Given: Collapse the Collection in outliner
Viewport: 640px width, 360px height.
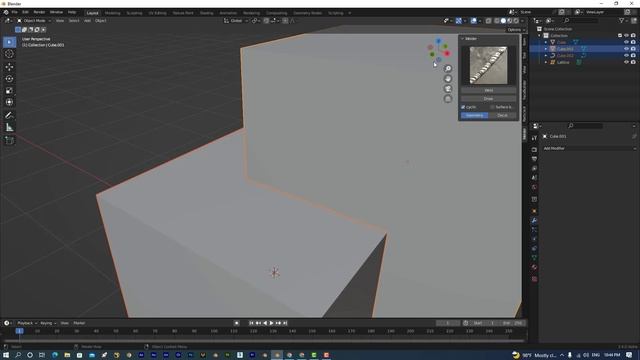Looking at the screenshot, I should 539,36.
